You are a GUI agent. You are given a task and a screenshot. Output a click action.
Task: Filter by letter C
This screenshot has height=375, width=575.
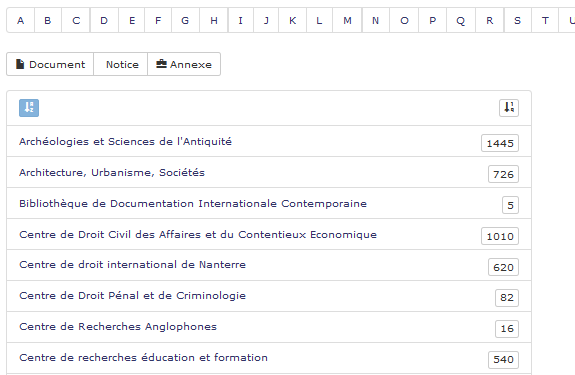coord(76,21)
